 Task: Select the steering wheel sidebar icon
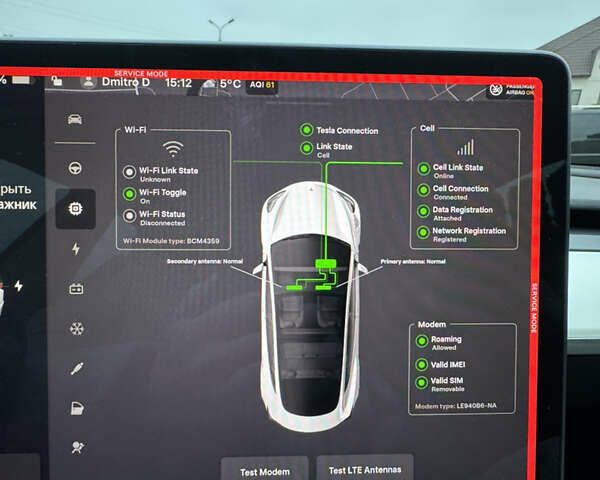75,168
